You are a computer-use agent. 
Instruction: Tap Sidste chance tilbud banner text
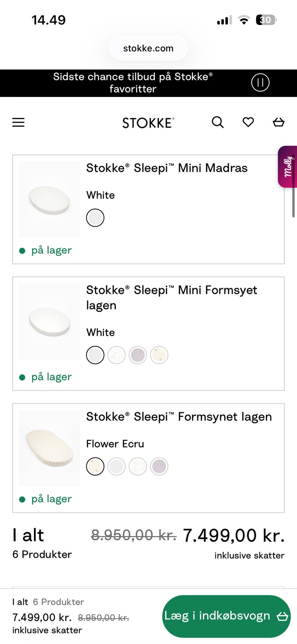click(133, 83)
